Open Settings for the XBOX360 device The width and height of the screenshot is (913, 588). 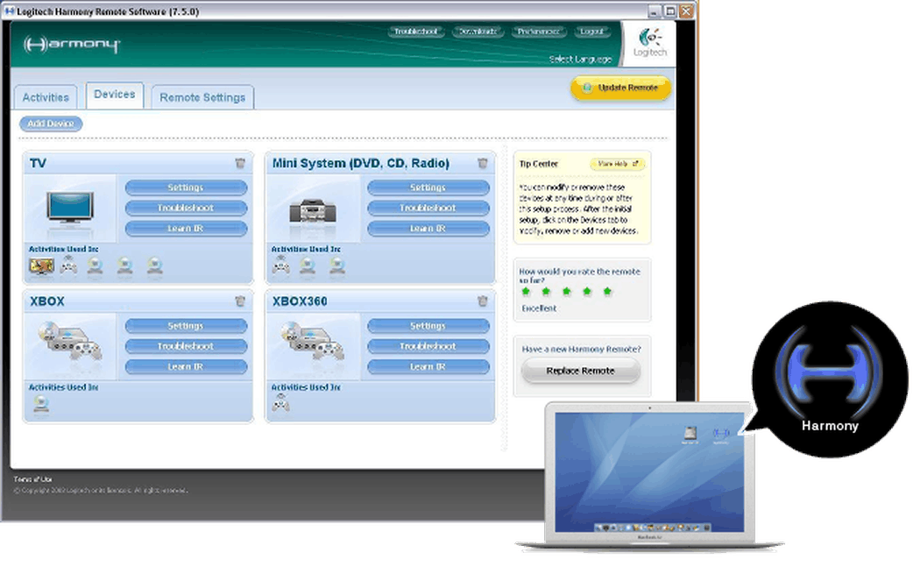click(428, 326)
